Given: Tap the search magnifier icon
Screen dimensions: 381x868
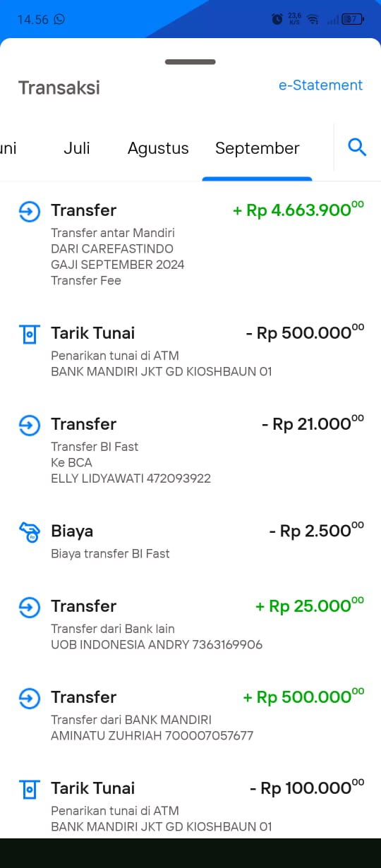Looking at the screenshot, I should tap(357, 147).
